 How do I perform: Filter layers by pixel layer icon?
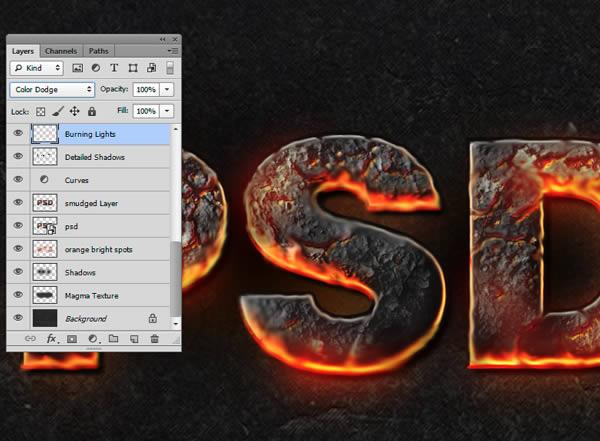(77, 68)
